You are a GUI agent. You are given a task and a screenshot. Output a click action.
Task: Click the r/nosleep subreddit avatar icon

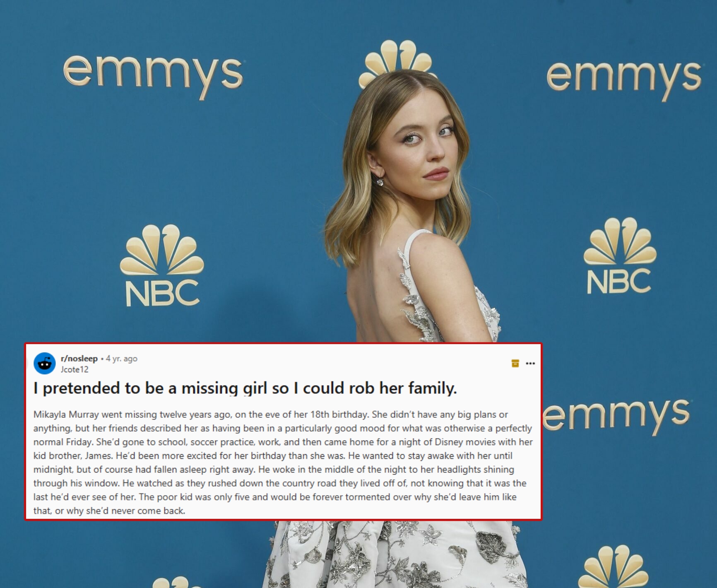tap(45, 363)
